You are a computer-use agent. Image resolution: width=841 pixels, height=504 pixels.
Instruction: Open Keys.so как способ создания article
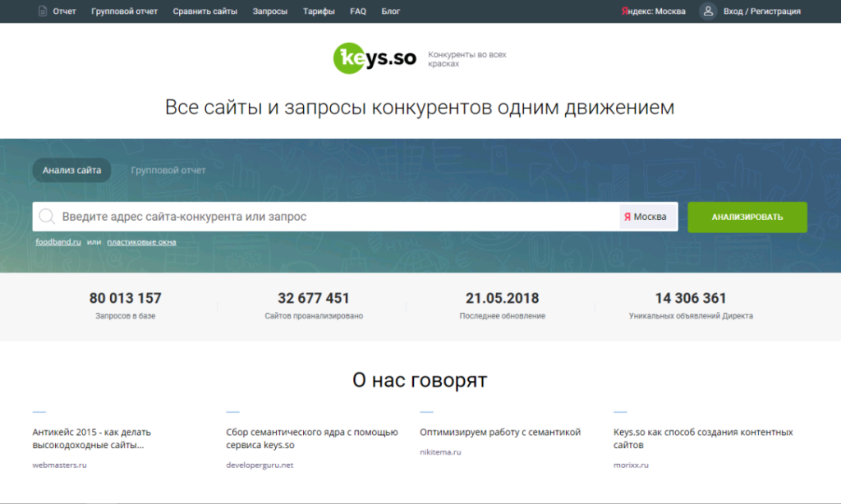703,438
